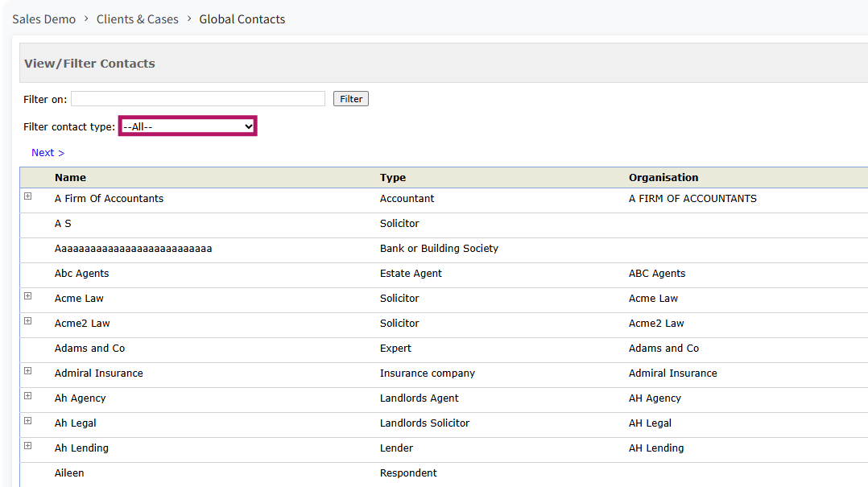Select contact name Admiral Insurance
868x487 pixels.
(98, 373)
